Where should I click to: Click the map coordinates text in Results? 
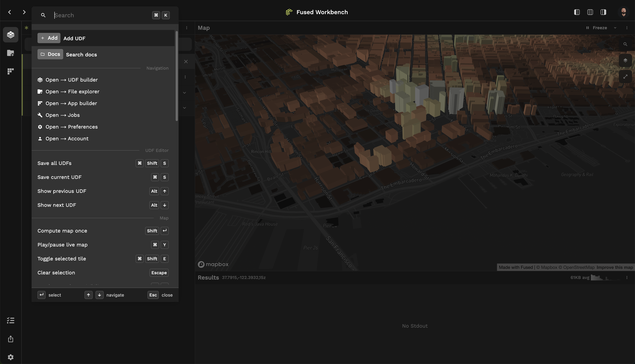[244, 277]
